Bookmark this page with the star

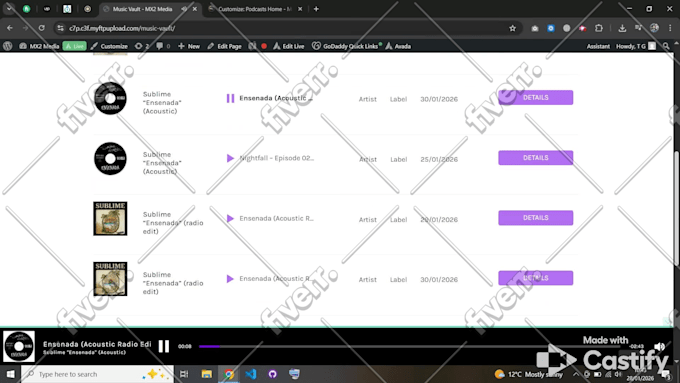click(x=513, y=28)
